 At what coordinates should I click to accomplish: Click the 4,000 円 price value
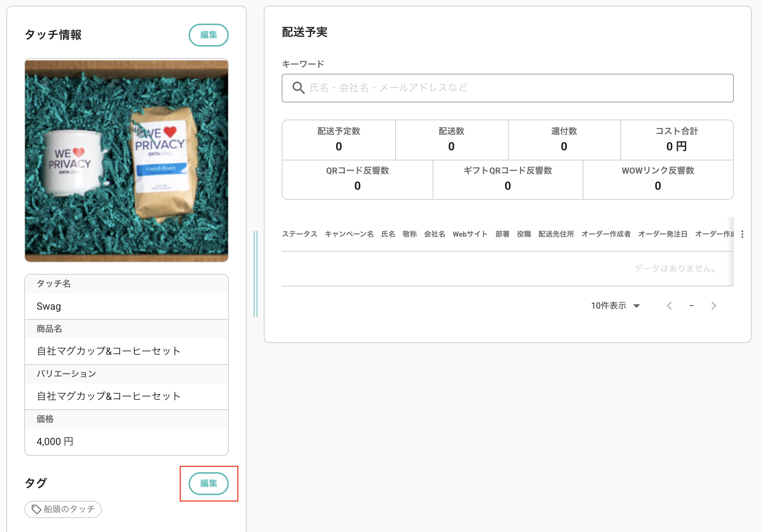(x=55, y=442)
